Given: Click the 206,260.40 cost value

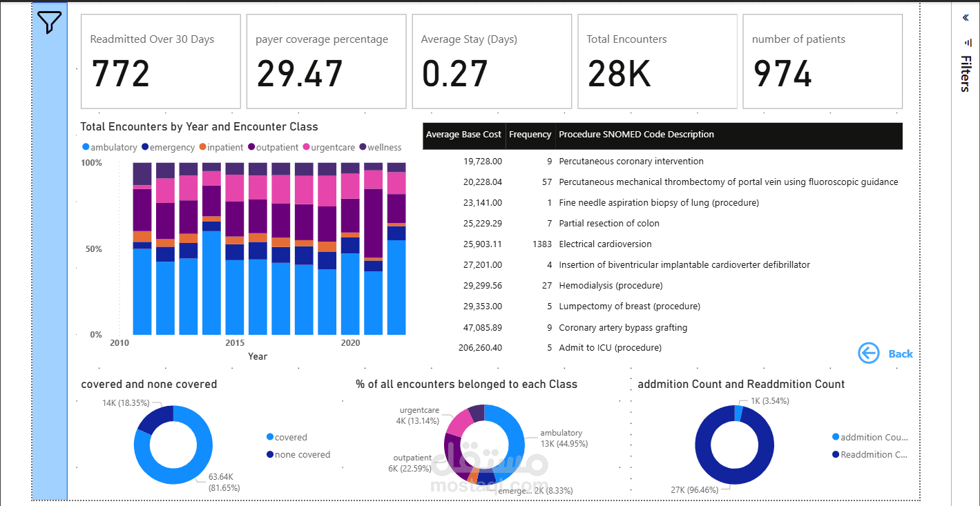Looking at the screenshot, I should click(480, 347).
